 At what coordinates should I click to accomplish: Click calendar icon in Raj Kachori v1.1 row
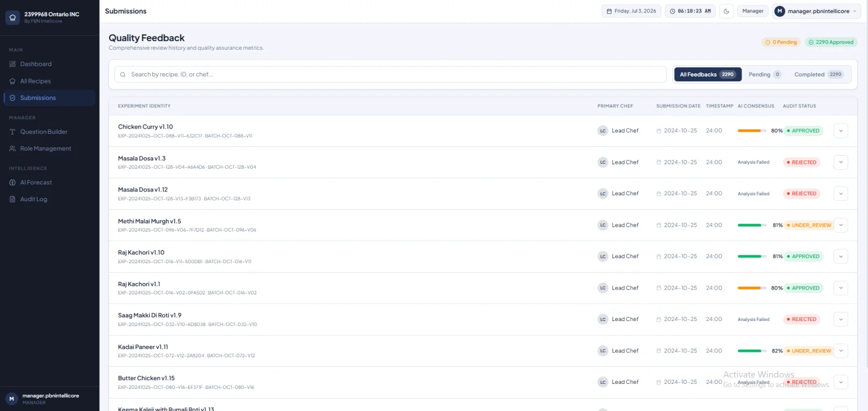click(659, 288)
